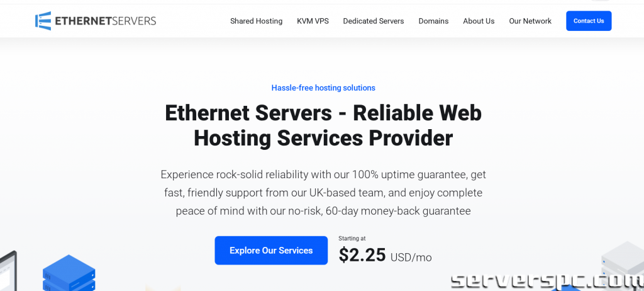Click the Ethernet Servers blue logo icon
Viewport: 644px width, 291px height.
coord(43,21)
